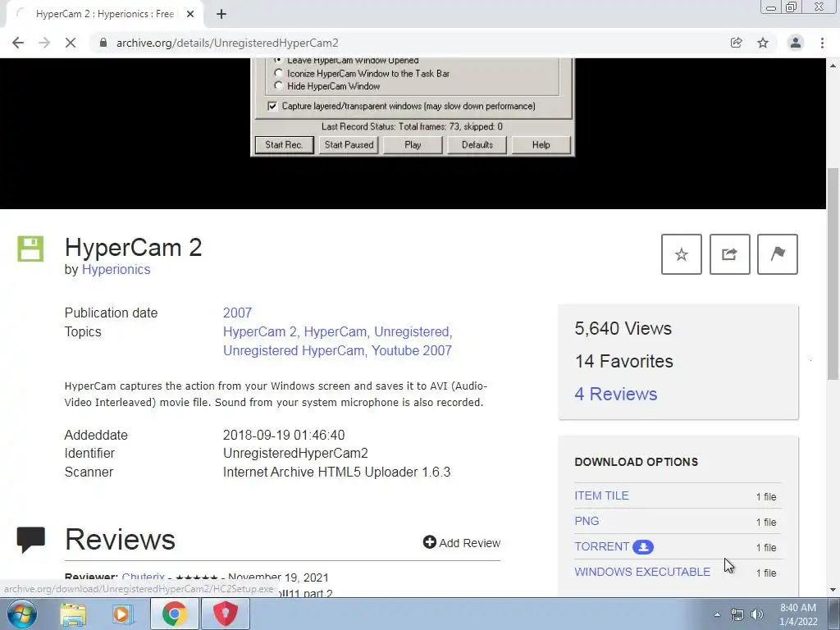Screen dimensions: 840x630
Task: Favorite this item with the star button
Action: click(x=682, y=254)
